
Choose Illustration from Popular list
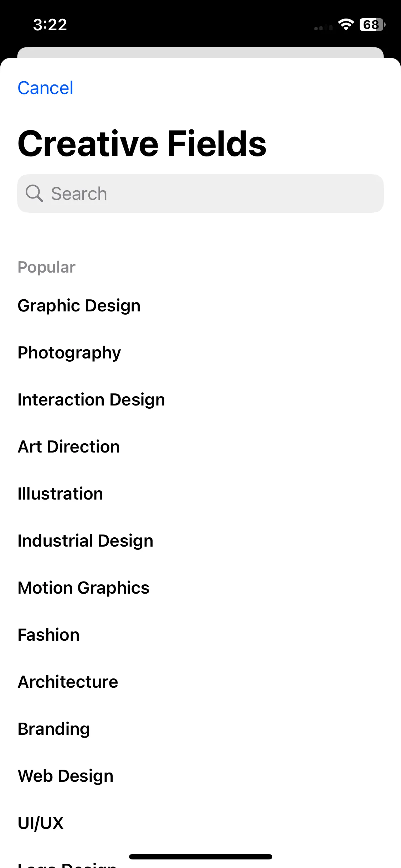point(200,494)
